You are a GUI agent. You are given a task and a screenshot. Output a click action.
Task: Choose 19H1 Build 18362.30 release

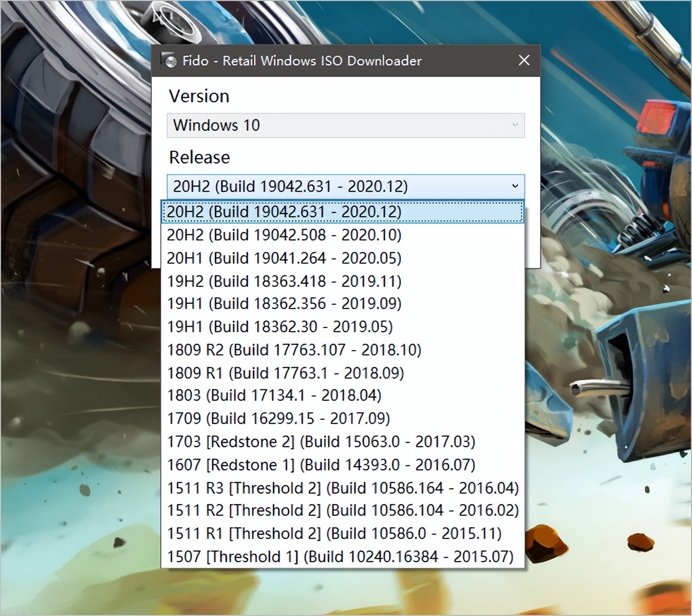click(280, 327)
